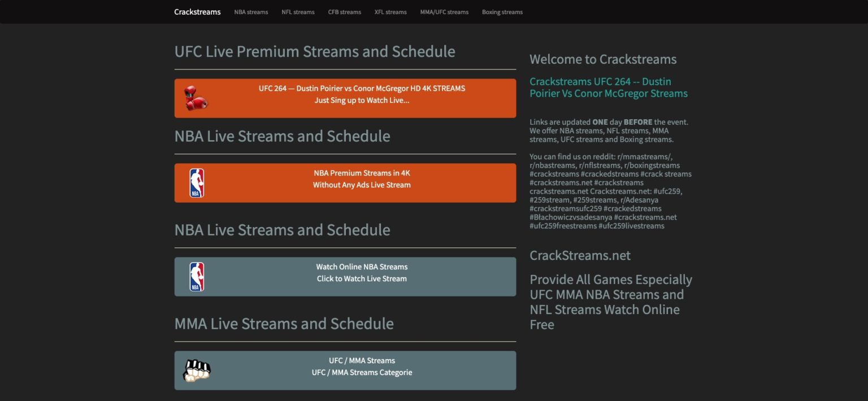The image size is (868, 401).
Task: Select the XFL streams navigation item
Action: (x=390, y=11)
